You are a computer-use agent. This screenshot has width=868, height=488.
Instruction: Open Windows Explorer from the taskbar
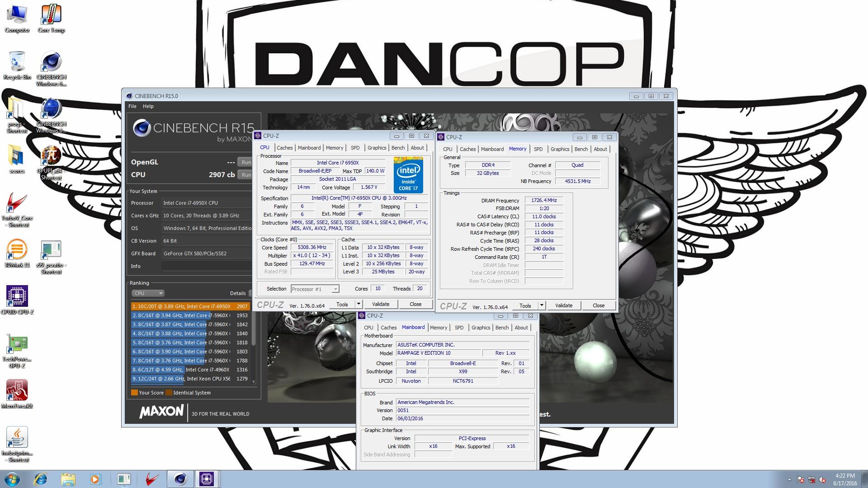[x=68, y=479]
